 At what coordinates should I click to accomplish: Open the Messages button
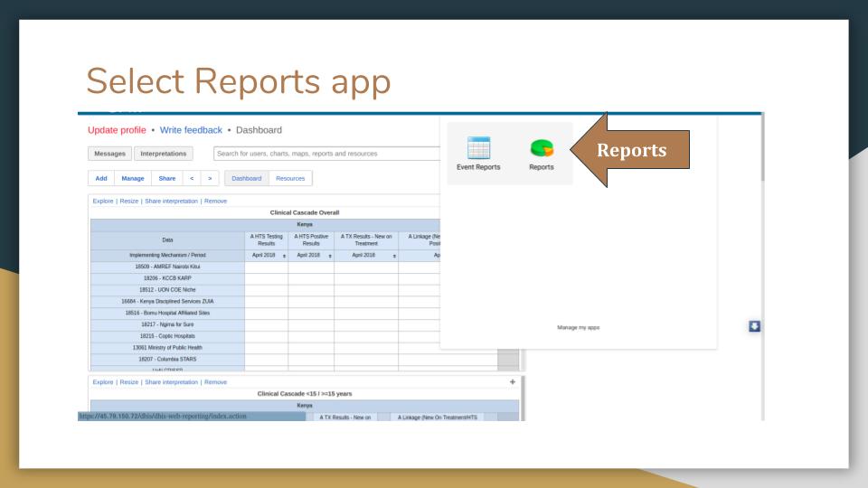pyautogui.click(x=109, y=154)
